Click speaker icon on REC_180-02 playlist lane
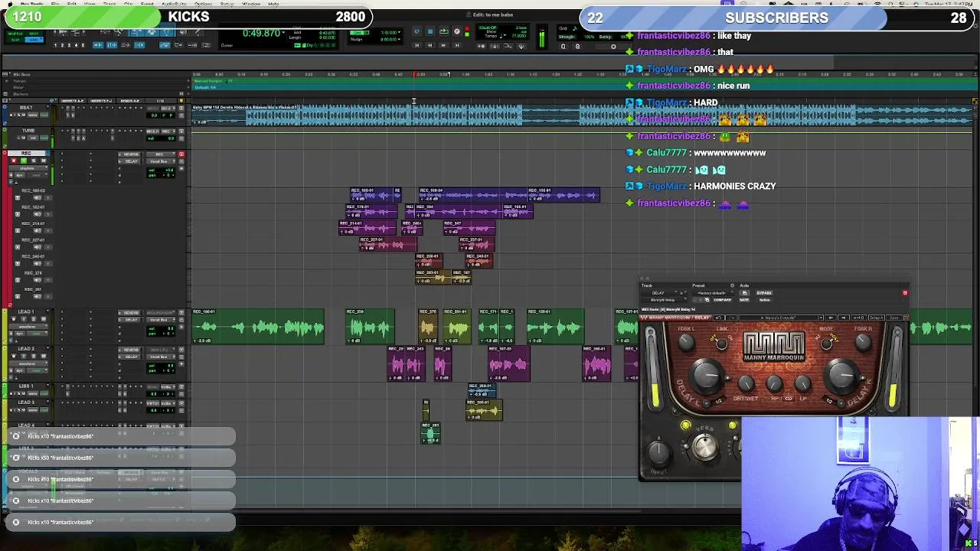Viewport: 980px width, 551px height. point(38,197)
